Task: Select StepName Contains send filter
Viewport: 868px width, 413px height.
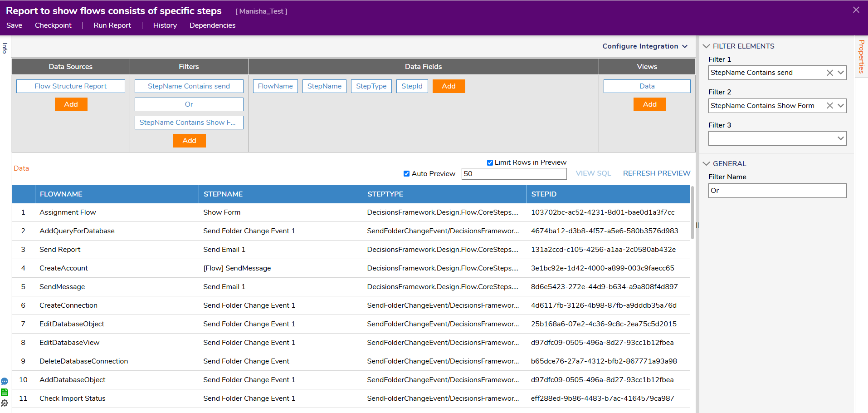Action: [189, 86]
